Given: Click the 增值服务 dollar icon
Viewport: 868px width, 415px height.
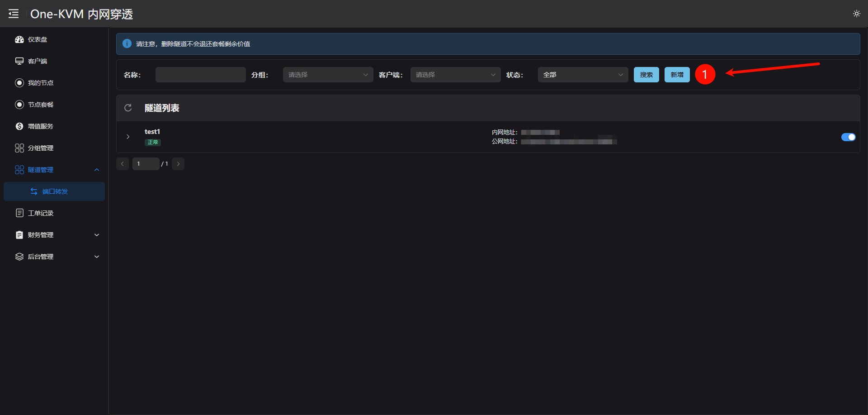Looking at the screenshot, I should click(x=19, y=126).
